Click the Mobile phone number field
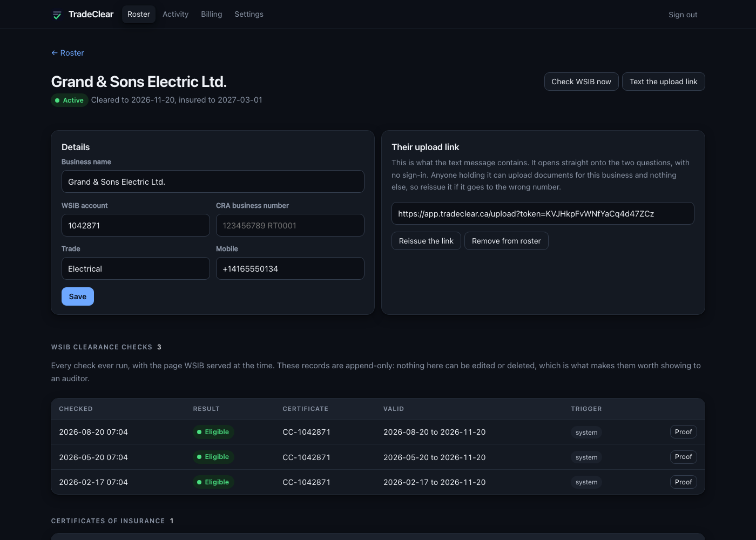The image size is (756, 540). click(290, 268)
